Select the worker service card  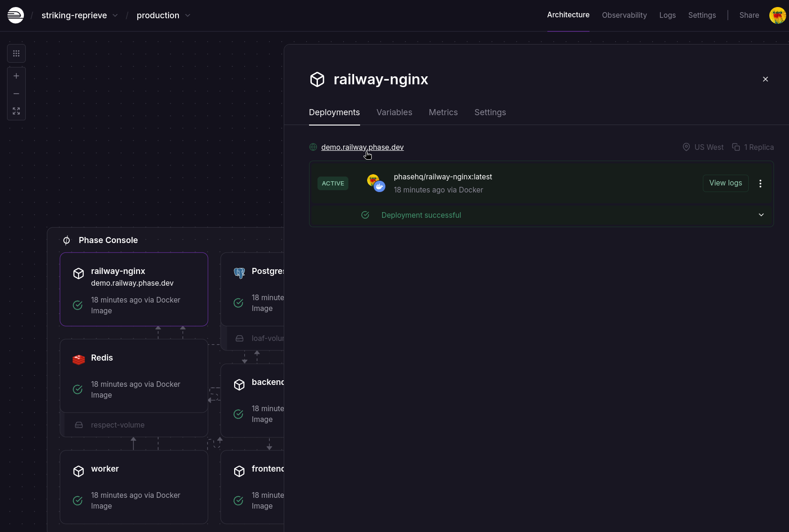pos(134,487)
